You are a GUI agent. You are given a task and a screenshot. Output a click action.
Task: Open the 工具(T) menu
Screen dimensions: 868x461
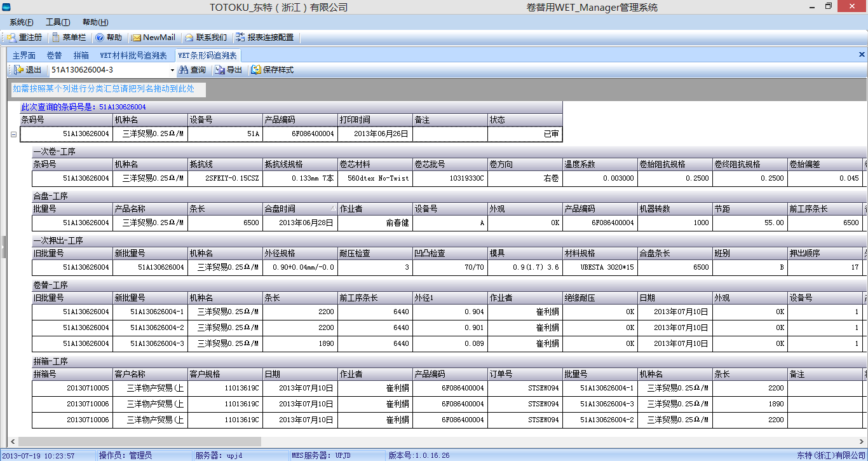58,22
